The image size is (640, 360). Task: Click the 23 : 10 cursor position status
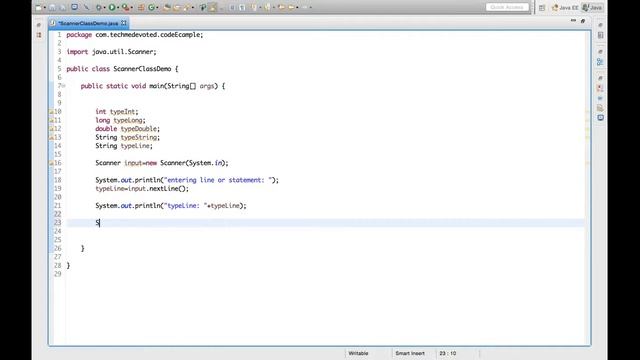click(448, 353)
